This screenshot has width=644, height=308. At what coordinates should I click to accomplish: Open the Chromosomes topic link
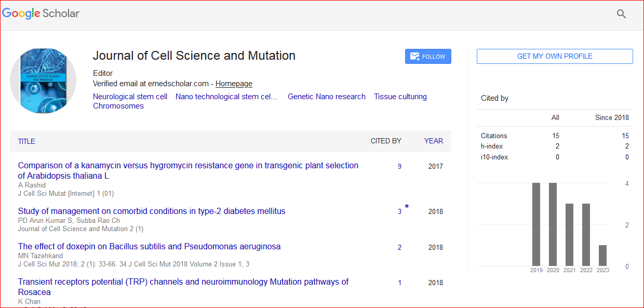point(118,106)
